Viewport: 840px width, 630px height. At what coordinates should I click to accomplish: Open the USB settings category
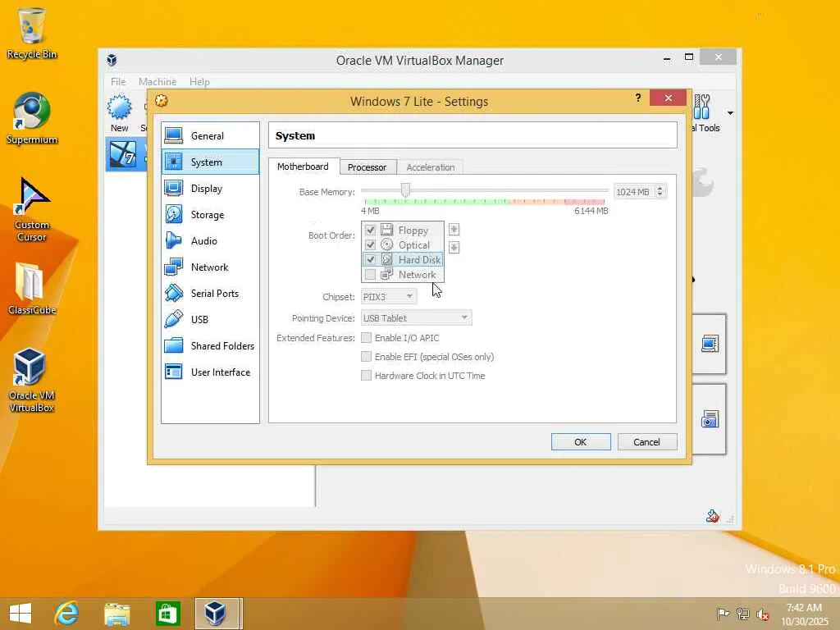(210, 320)
